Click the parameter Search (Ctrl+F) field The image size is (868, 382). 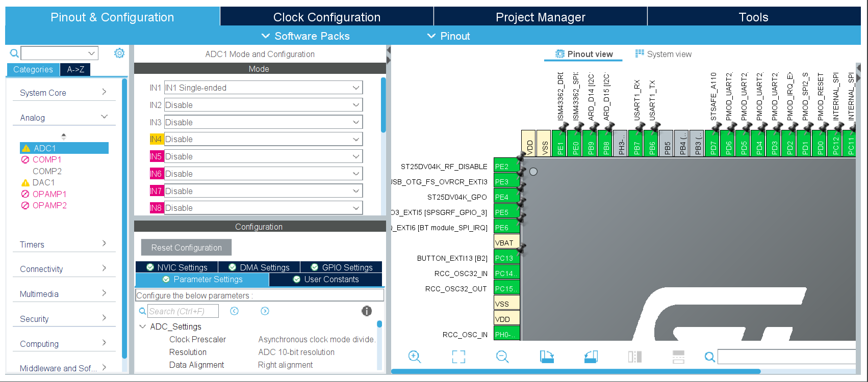183,311
